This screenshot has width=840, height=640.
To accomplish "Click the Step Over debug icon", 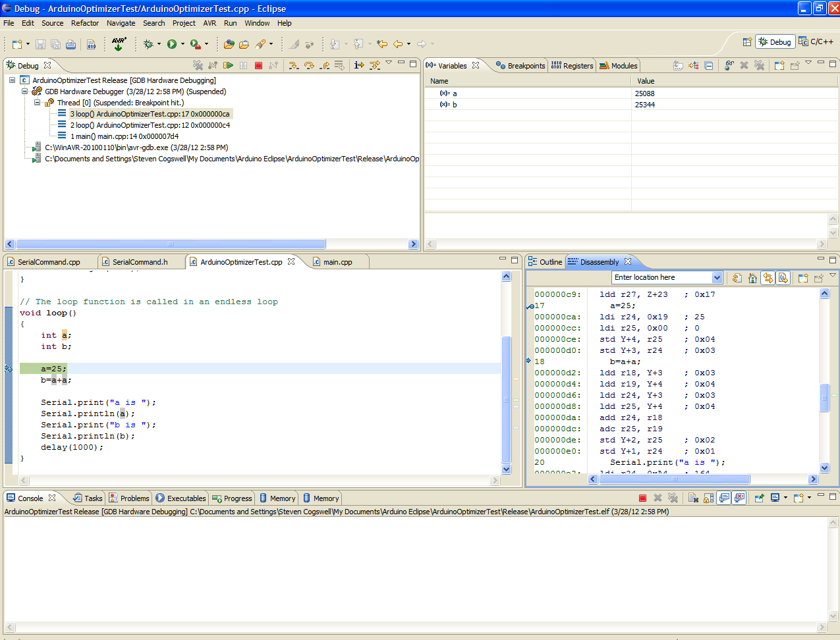I will (309, 65).
